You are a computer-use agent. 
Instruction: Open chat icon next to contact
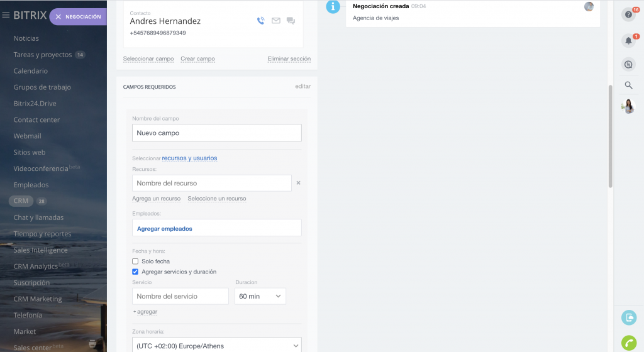291,21
